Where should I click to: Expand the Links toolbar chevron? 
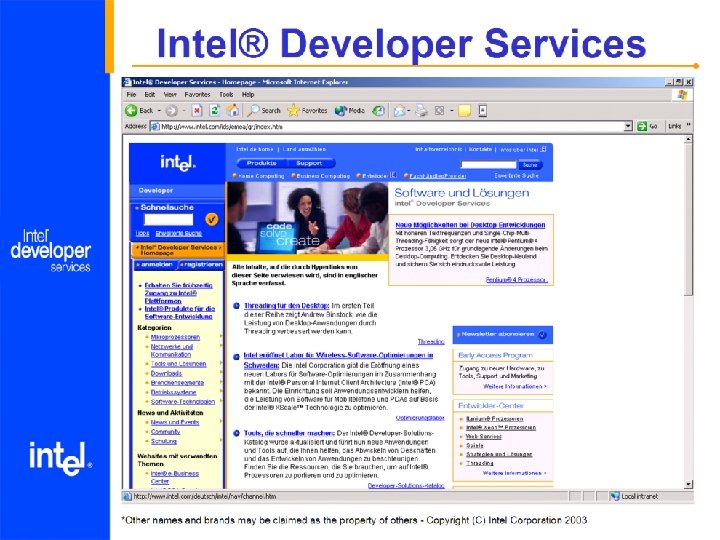688,125
